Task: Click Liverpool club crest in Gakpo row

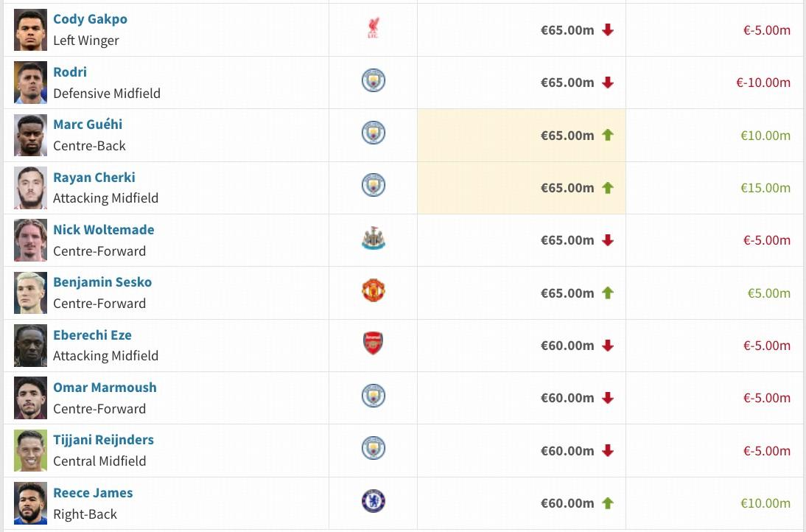Action: [373, 29]
